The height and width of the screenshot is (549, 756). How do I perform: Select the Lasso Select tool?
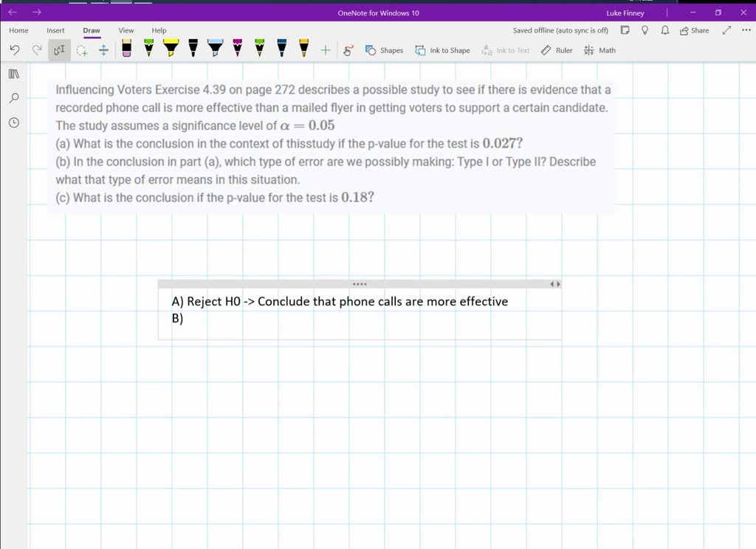[82, 50]
